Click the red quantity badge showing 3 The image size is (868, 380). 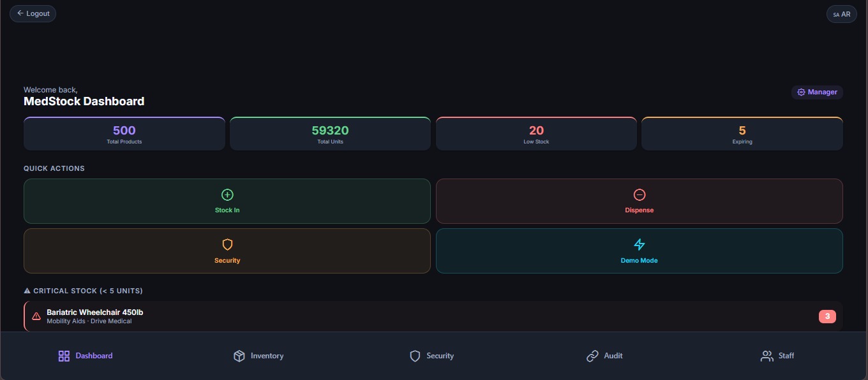point(827,316)
